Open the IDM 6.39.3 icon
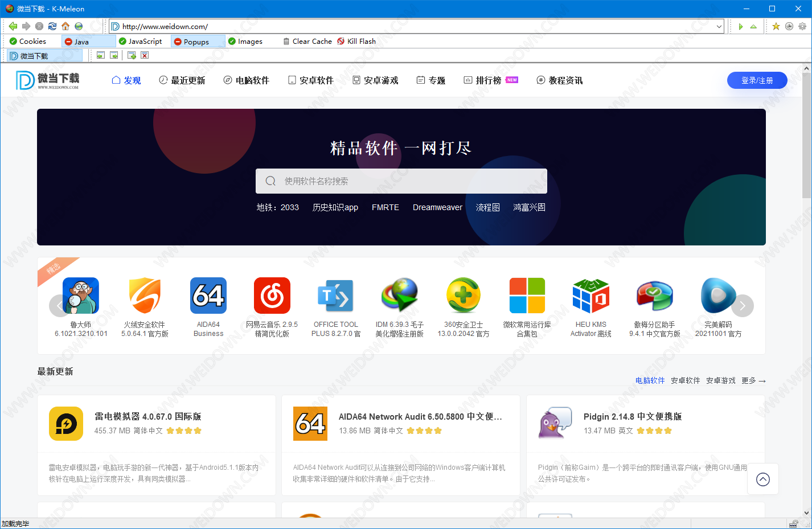The image size is (812, 529). 400,296
